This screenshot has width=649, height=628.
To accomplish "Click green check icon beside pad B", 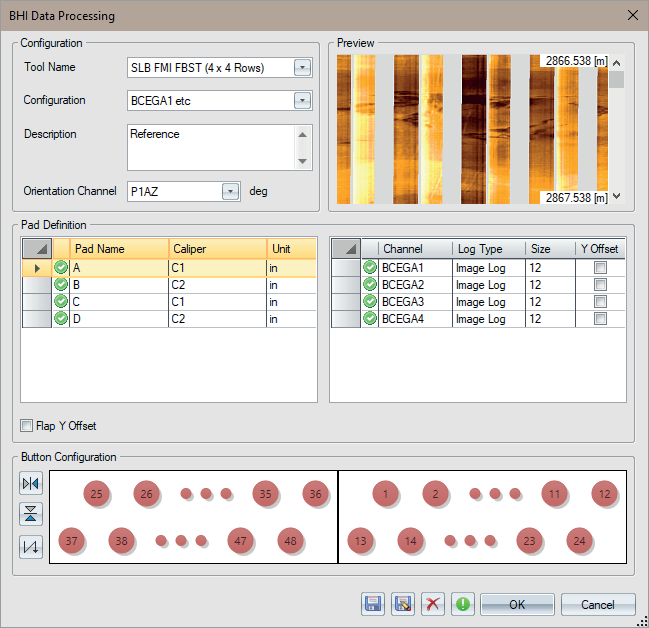I will click(61, 285).
